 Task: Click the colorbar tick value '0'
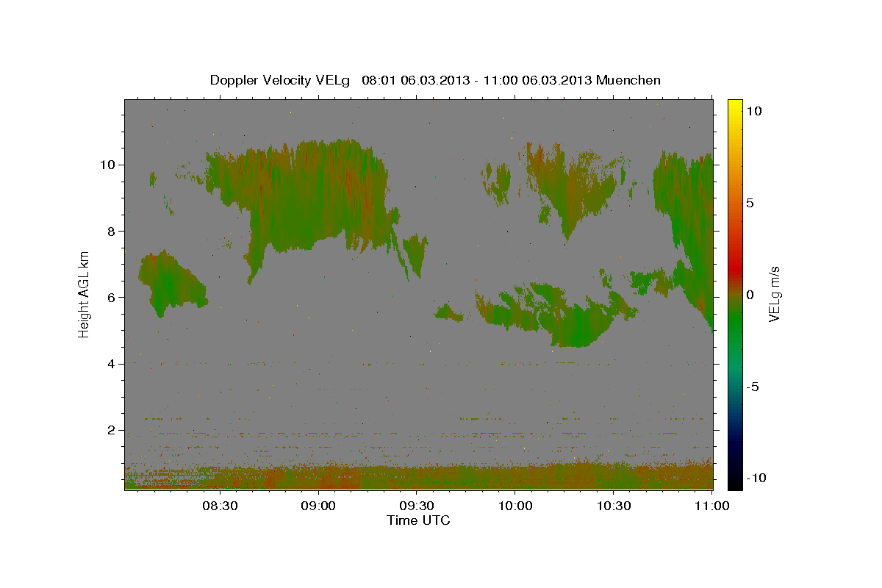click(750, 295)
